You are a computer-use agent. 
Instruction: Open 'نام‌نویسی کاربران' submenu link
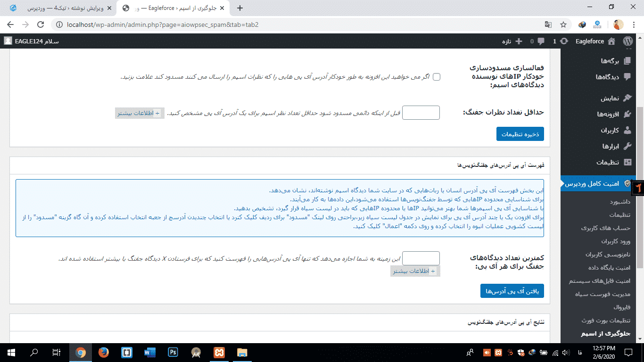(x=608, y=255)
